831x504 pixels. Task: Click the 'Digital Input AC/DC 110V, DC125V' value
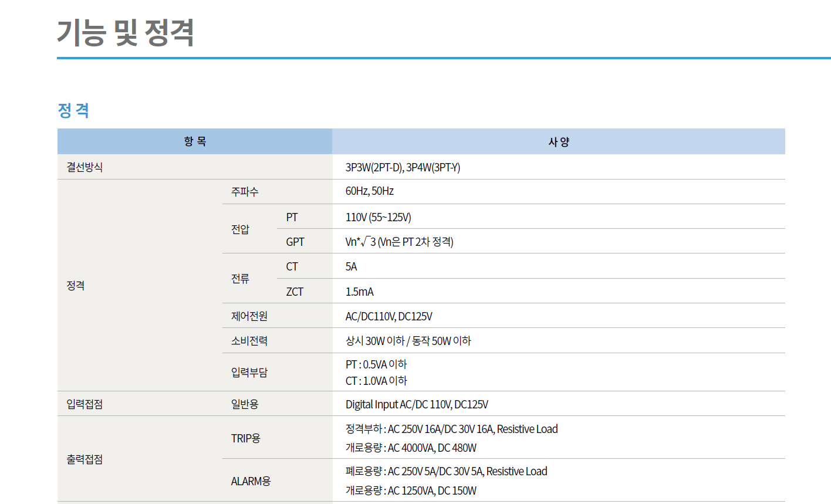click(x=417, y=404)
